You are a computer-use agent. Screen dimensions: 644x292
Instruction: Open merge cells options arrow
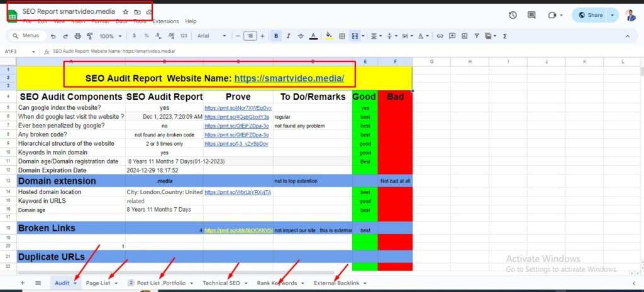point(363,36)
